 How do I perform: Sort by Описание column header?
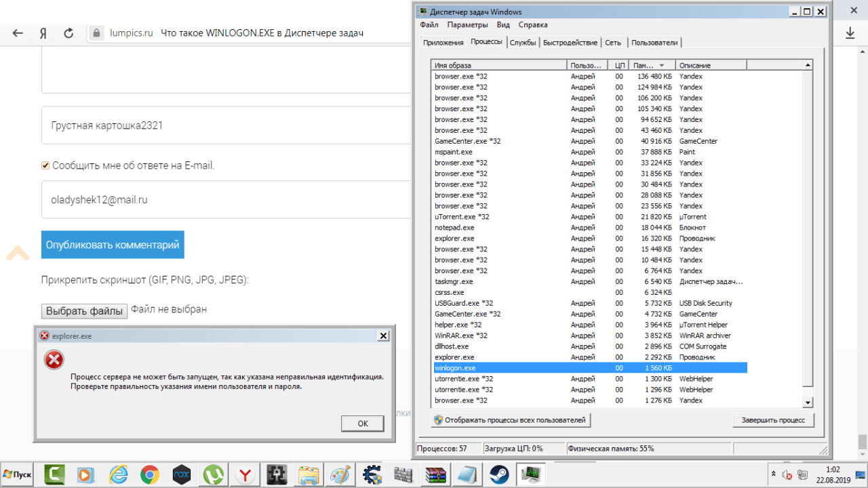[x=712, y=65]
